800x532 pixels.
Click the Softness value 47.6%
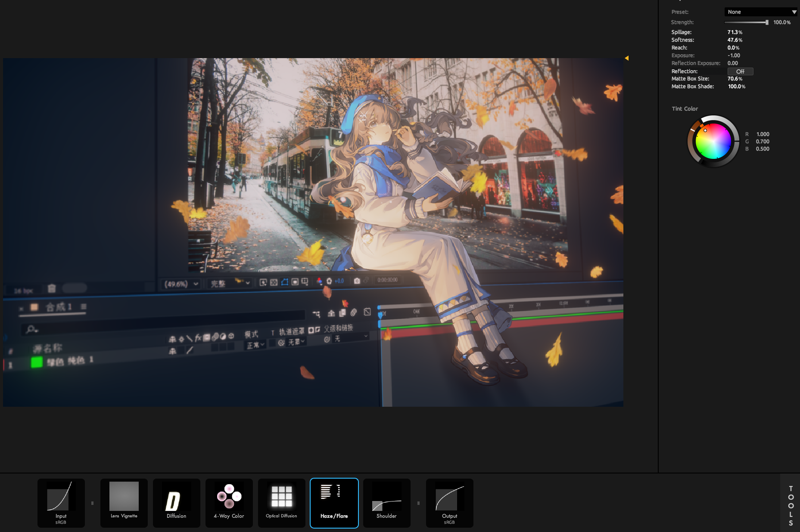tap(735, 40)
